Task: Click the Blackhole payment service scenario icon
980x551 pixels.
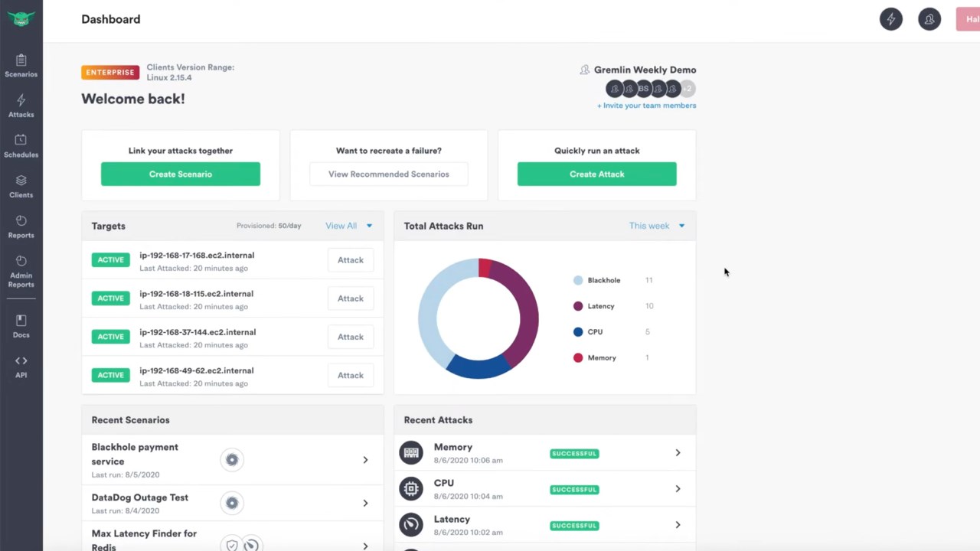Action: 232,460
